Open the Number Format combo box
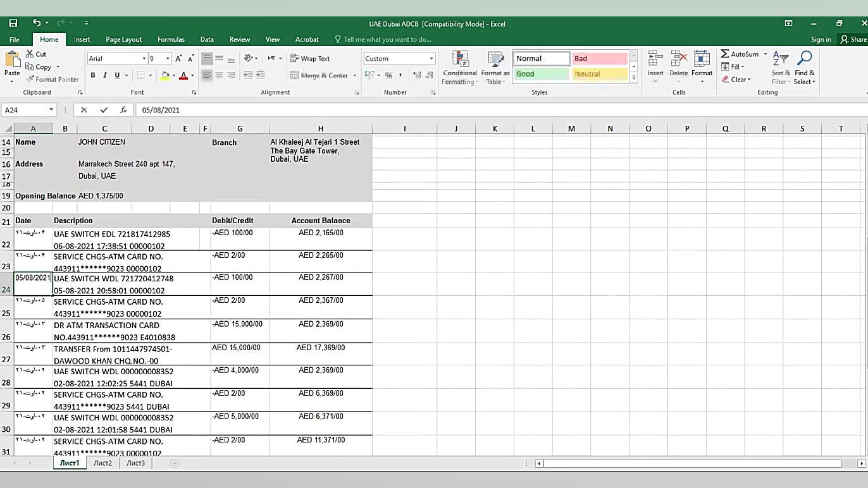 (x=399, y=58)
